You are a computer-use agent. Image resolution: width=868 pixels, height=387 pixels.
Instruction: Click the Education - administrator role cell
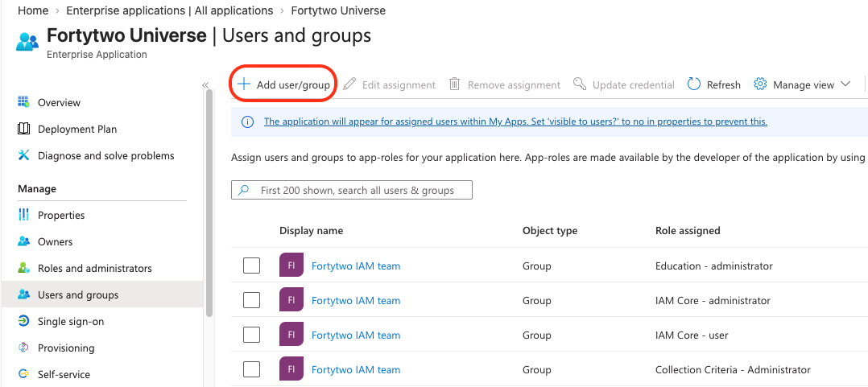[x=714, y=266]
